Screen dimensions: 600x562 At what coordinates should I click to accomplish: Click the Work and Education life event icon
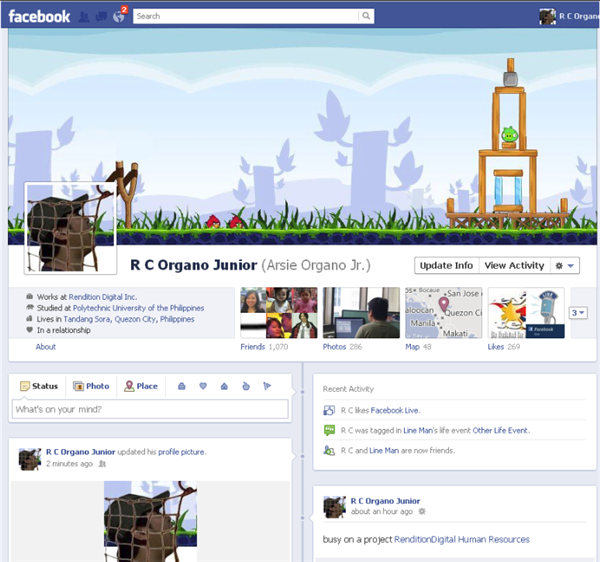click(182, 386)
